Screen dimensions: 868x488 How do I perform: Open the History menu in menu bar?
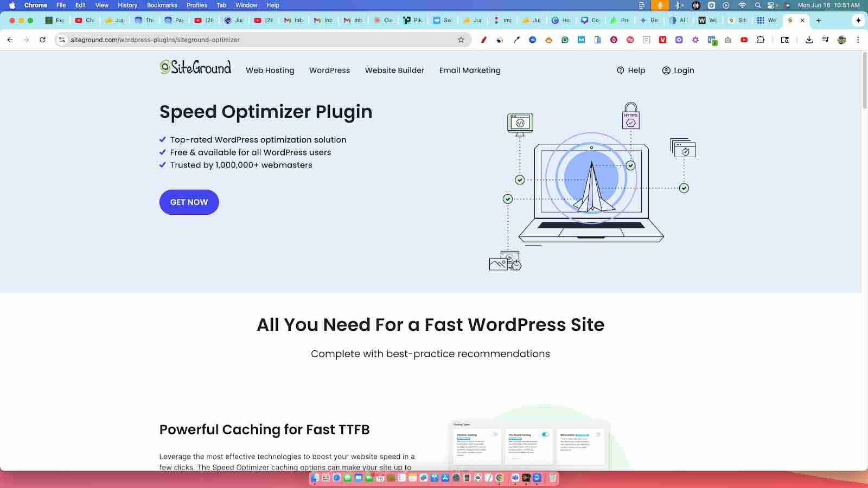point(127,5)
